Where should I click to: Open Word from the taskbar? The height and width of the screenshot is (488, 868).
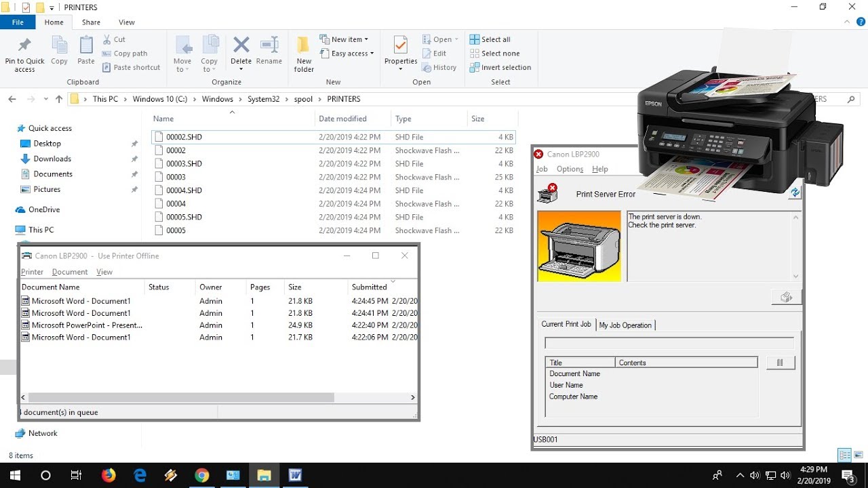(x=295, y=475)
